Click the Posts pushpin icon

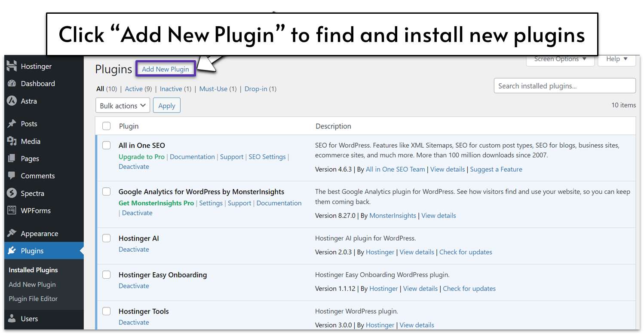click(x=12, y=124)
